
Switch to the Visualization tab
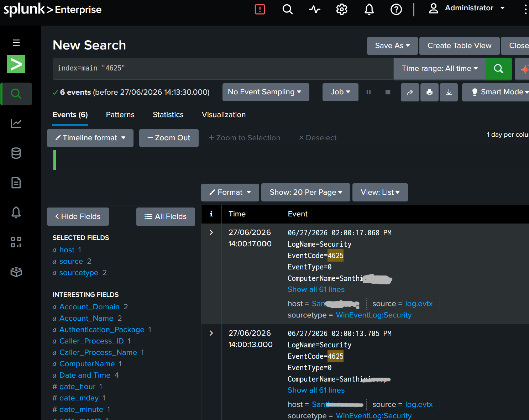pyautogui.click(x=224, y=115)
